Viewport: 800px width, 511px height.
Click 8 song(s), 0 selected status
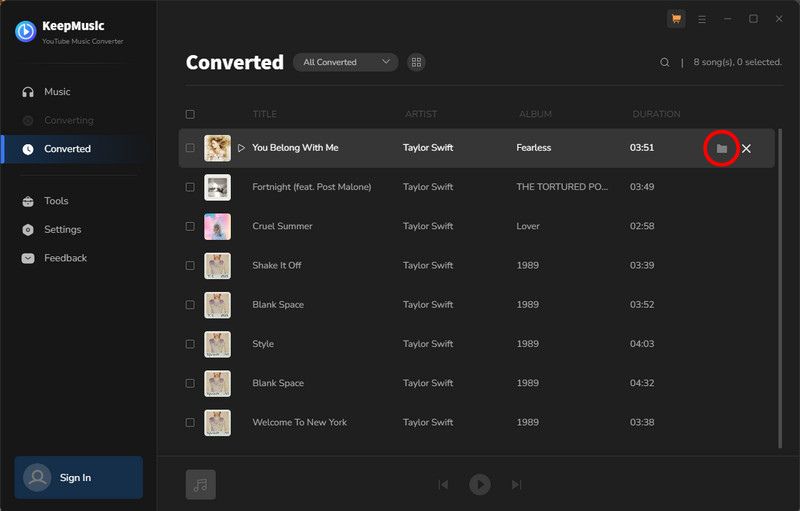(737, 62)
